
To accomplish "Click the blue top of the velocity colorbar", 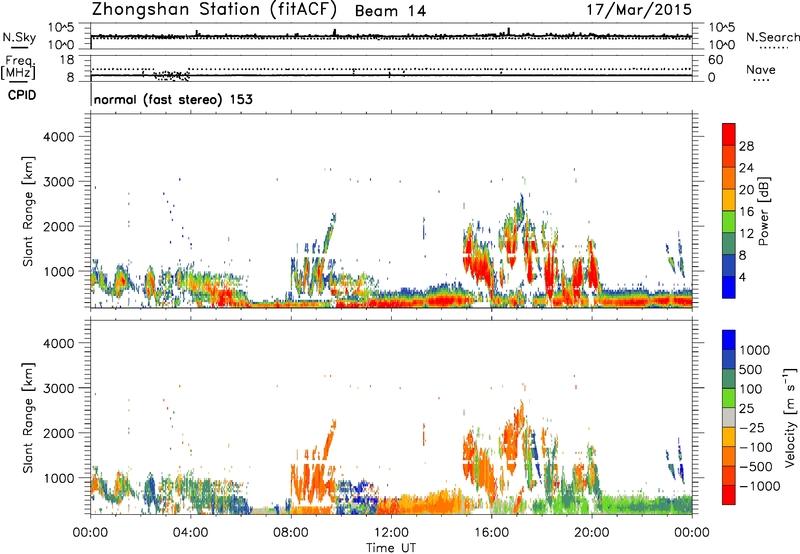I will [x=729, y=340].
